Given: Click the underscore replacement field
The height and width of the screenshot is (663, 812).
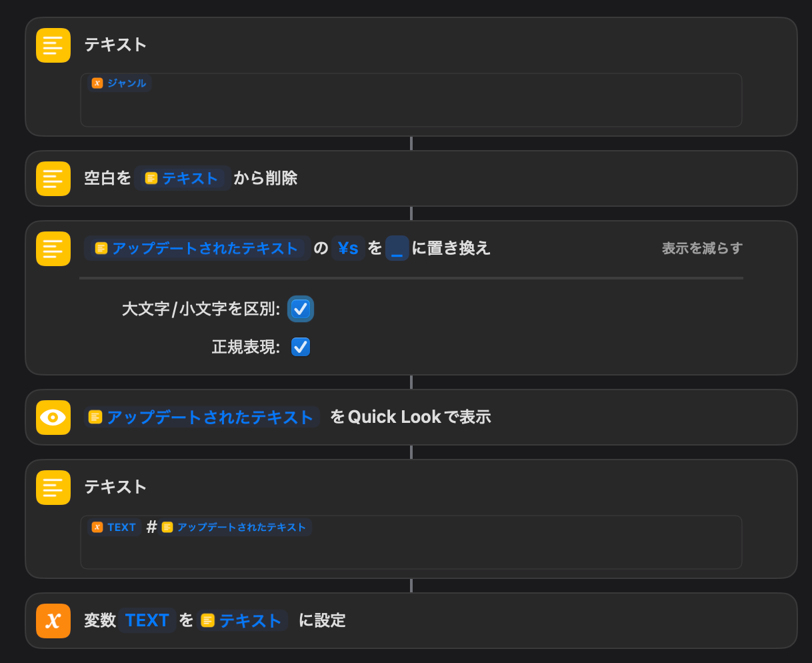Looking at the screenshot, I should click(397, 249).
